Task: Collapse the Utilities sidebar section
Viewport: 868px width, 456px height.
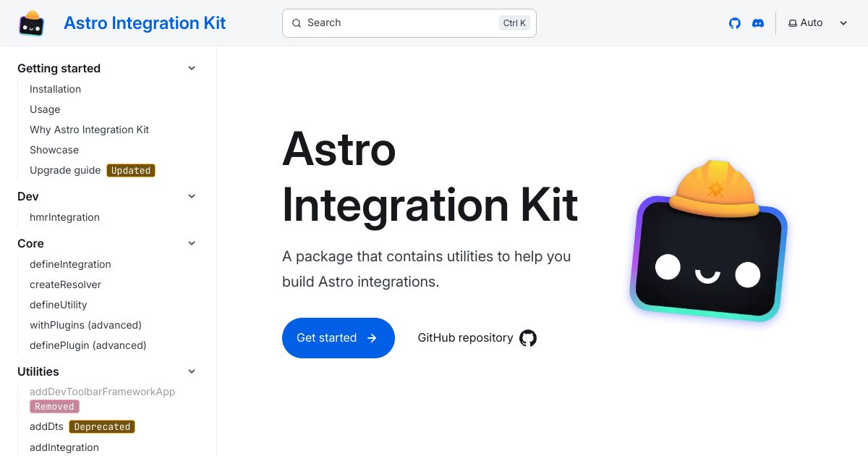Action: (x=192, y=371)
